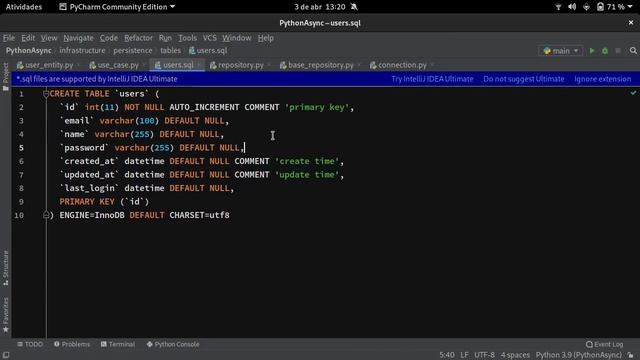
Task: Open the File menu
Action: (9, 38)
